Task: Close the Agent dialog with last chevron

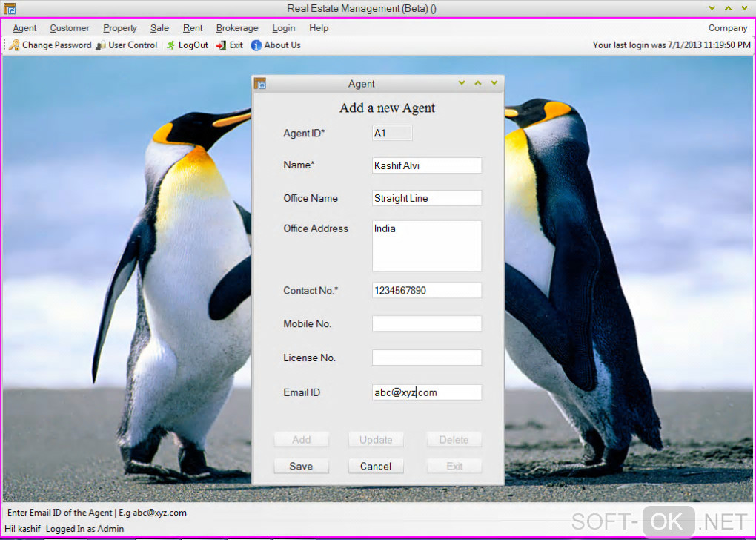Action: pyautogui.click(x=494, y=83)
